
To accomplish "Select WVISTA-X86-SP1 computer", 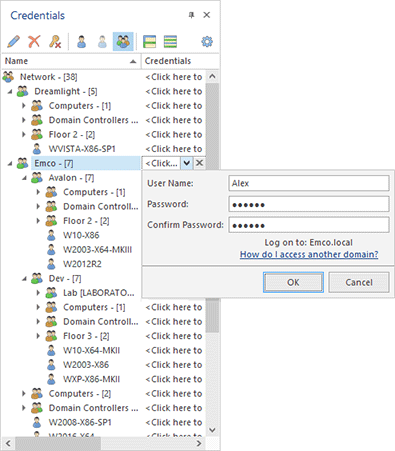I will [x=82, y=149].
